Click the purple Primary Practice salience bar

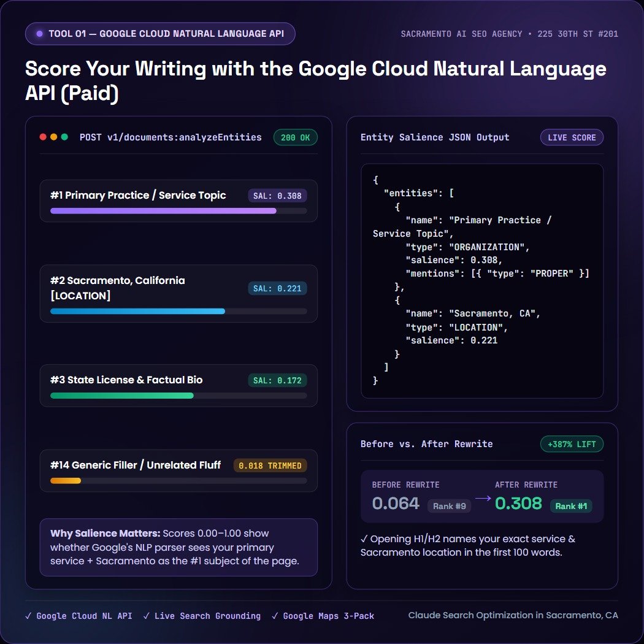164,211
